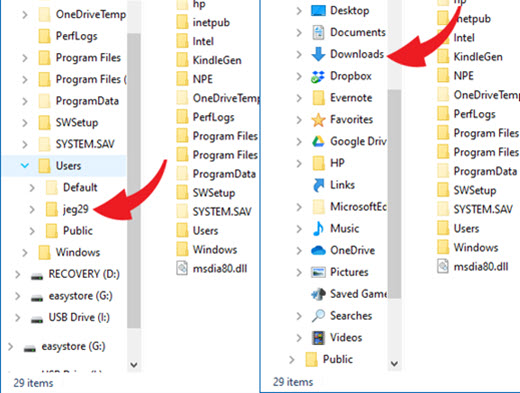Expand the RECOVERY (D:) drive chevron
Viewport: 520px width, 393px height.
[x=18, y=274]
